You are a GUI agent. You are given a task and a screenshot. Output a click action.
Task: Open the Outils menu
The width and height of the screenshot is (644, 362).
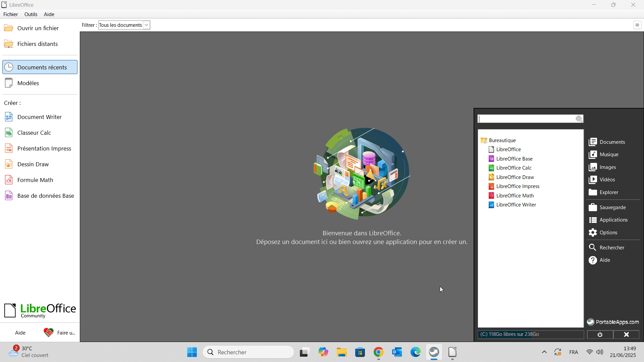[x=31, y=14]
